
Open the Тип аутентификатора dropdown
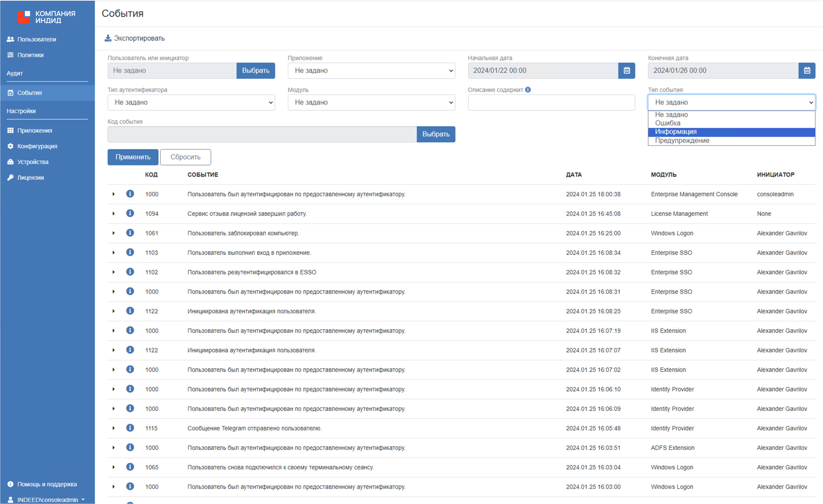pos(191,102)
